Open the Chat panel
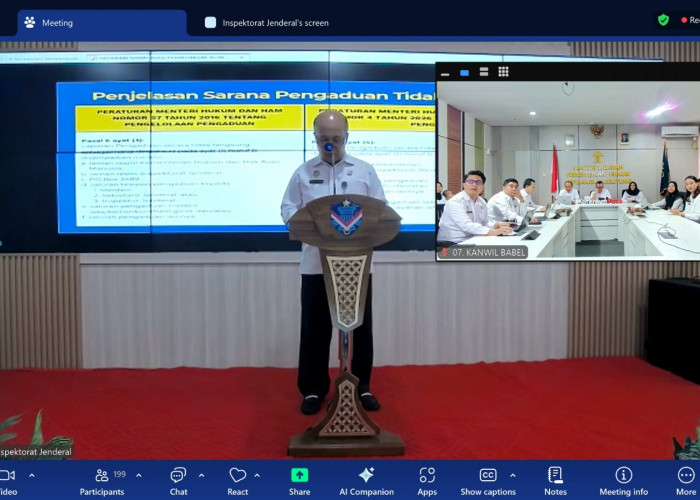The height and width of the screenshot is (500, 700). [178, 481]
